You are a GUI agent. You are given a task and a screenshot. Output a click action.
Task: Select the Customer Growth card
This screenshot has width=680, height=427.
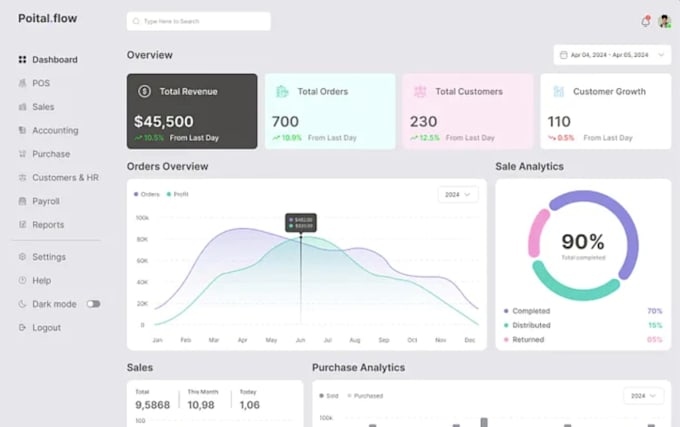tap(606, 111)
